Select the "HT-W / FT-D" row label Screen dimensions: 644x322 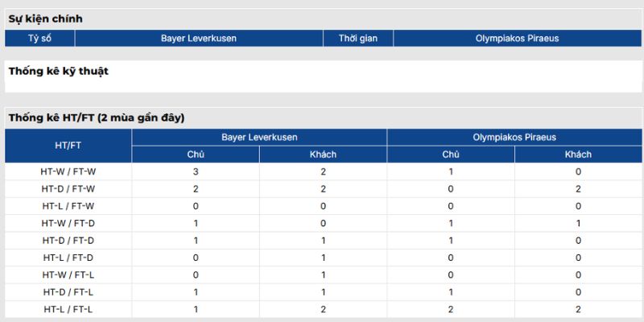(x=68, y=223)
